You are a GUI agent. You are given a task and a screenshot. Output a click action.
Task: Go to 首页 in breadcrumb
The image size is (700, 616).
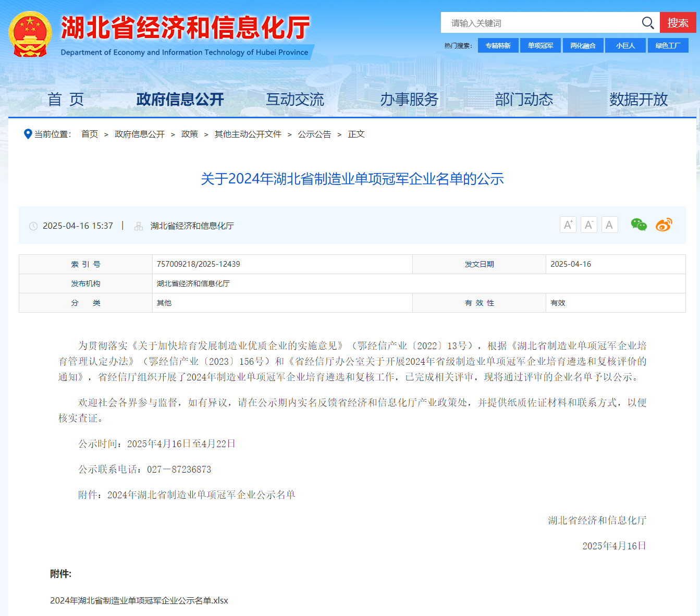(90, 134)
